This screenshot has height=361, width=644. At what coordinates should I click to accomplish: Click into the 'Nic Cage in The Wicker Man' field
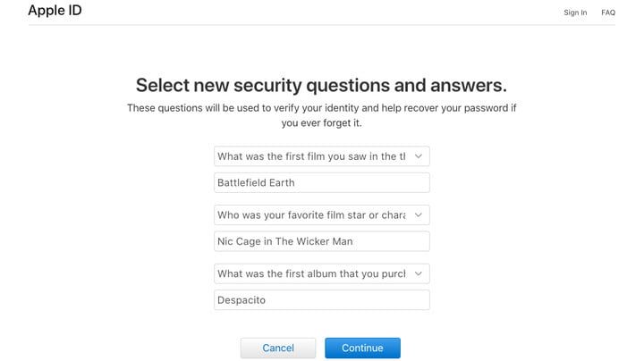(x=322, y=241)
